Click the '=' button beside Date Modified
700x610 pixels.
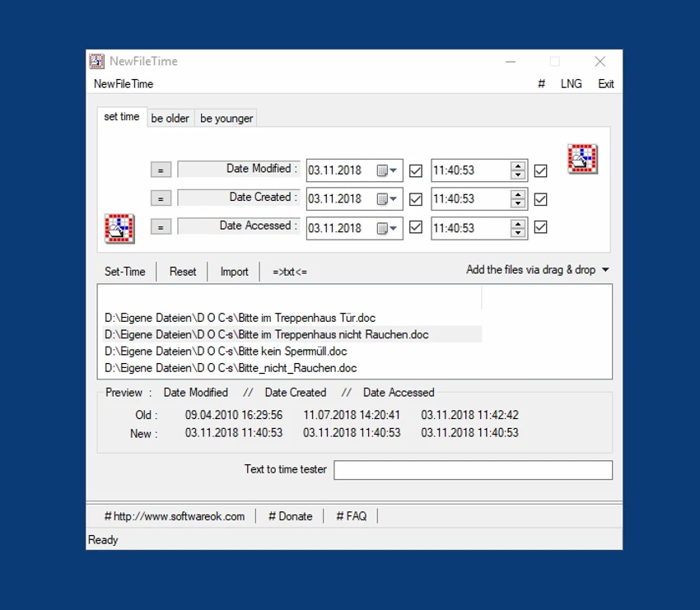coord(161,170)
